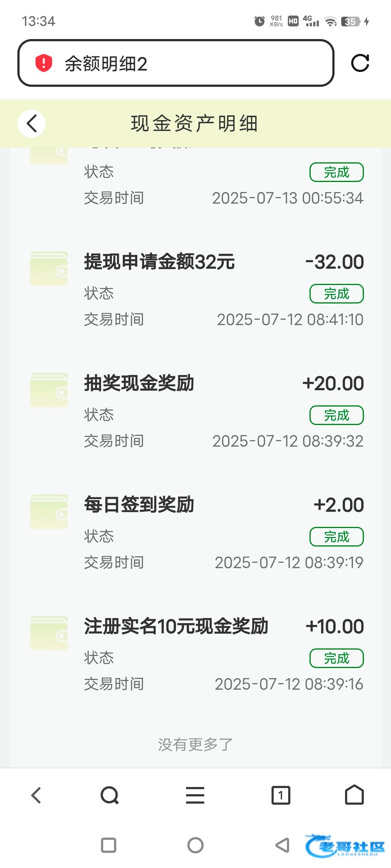Tap the browser back arrow
The height and width of the screenshot is (868, 391).
coord(36,795)
